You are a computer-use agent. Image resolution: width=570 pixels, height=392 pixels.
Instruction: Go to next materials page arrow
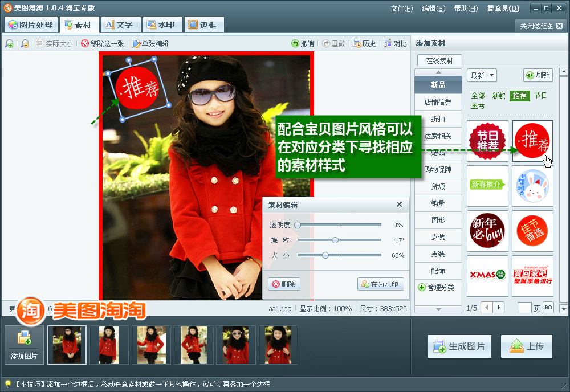tap(499, 307)
